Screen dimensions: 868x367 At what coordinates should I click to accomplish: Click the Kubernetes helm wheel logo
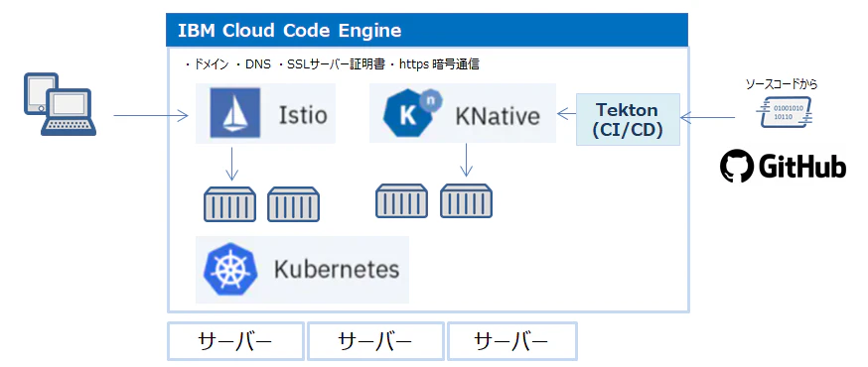[x=230, y=269]
